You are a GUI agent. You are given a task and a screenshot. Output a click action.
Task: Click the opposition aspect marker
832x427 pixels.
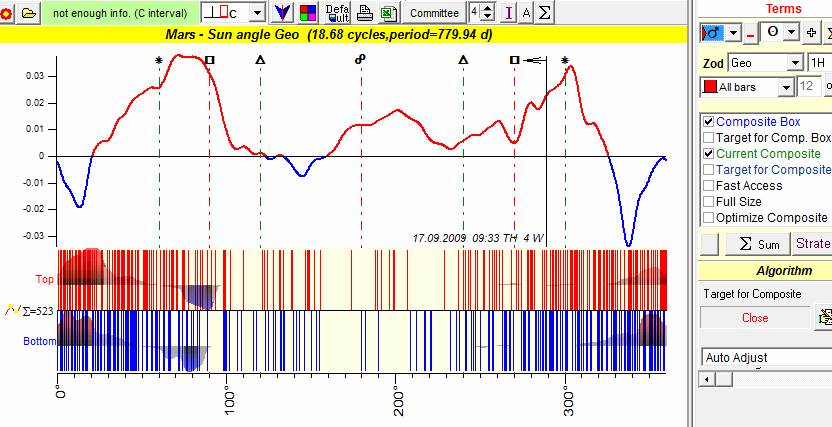tap(361, 59)
